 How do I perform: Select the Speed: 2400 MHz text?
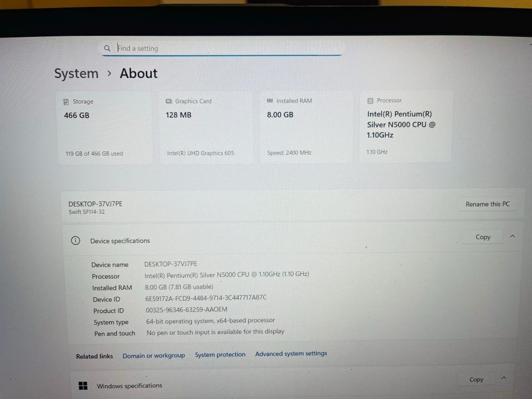pos(289,153)
